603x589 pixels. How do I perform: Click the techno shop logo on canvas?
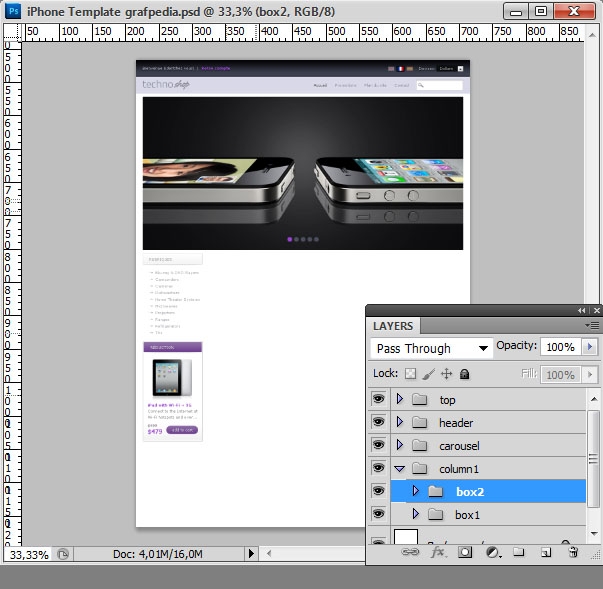click(165, 85)
